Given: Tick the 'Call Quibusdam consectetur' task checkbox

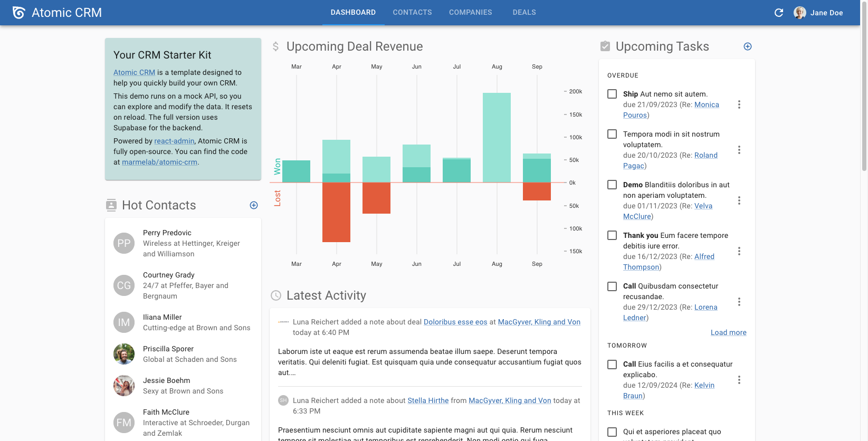Looking at the screenshot, I should click(612, 286).
